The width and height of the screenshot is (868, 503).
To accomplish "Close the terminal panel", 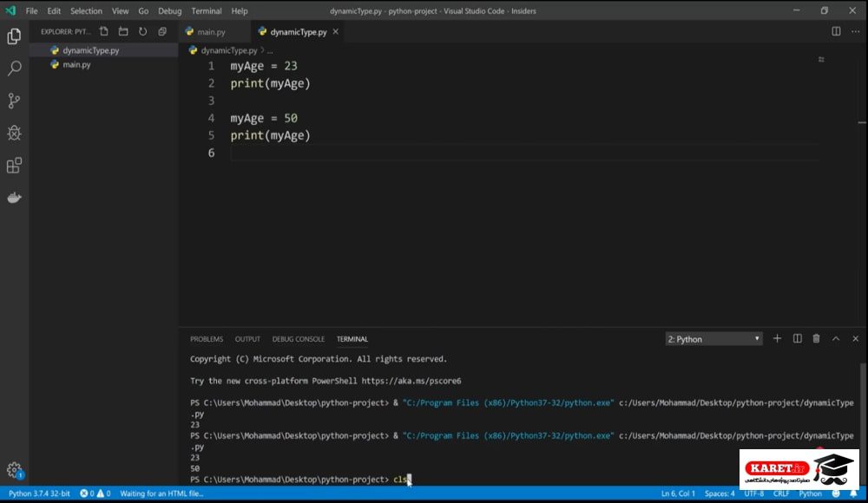I will click(855, 338).
